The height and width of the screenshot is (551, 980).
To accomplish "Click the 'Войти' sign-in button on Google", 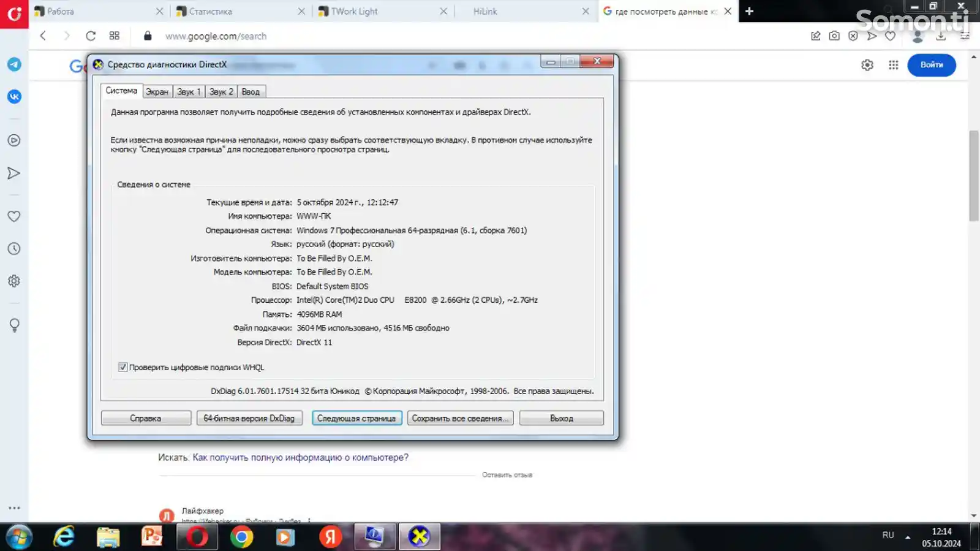I will click(932, 65).
